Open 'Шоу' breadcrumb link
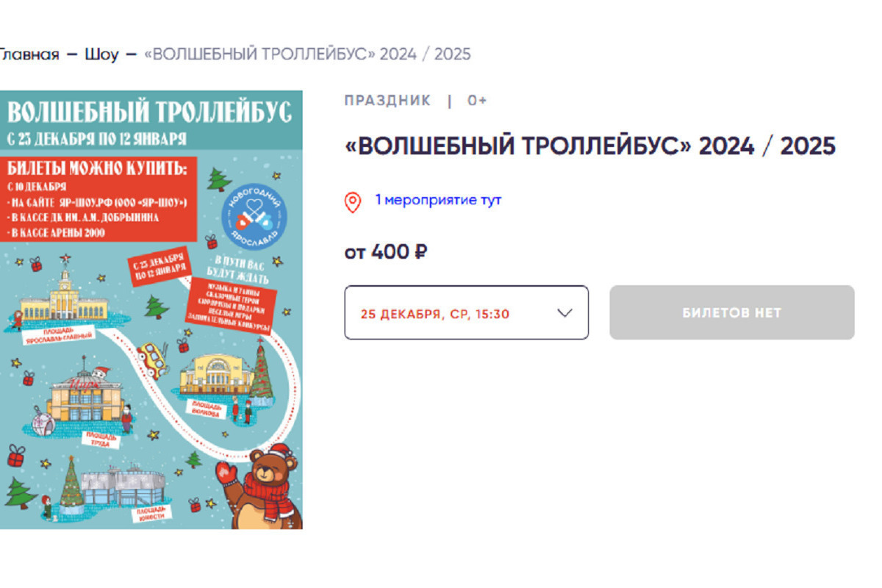Viewport: 882px width, 588px height. (x=101, y=54)
